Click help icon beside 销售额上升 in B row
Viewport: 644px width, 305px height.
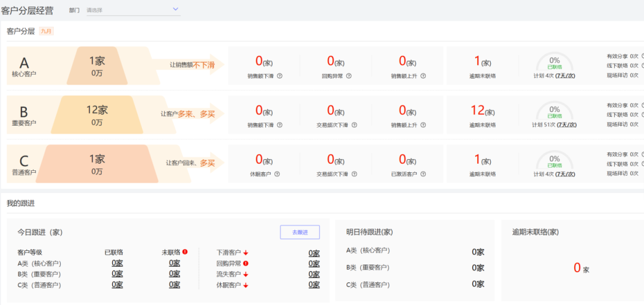coord(423,125)
